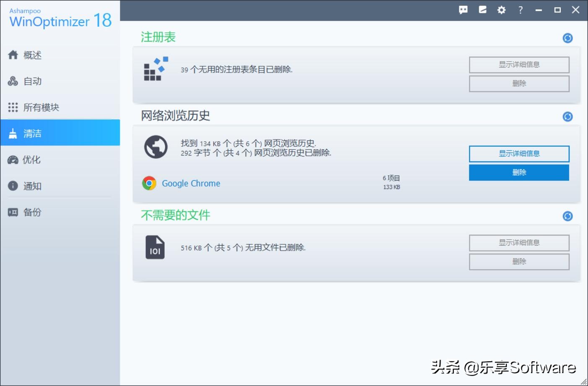Viewport: 588px width, 386px height.
Task: Click 显示详细信息 for browsing history
Action: click(x=519, y=153)
